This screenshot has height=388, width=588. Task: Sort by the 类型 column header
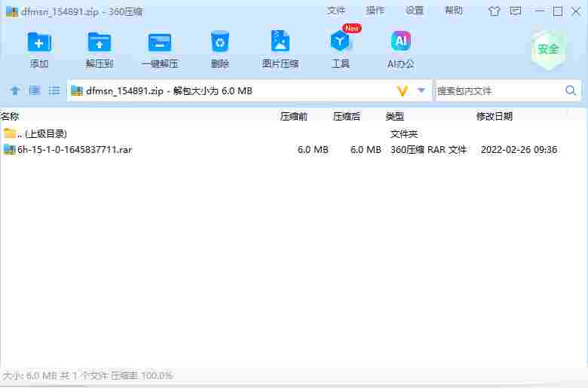(395, 117)
